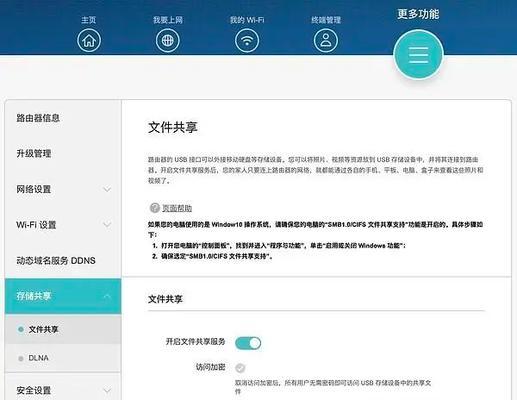Select the 我的 Wi-Fi tab label
517x400 pixels.
tap(247, 20)
